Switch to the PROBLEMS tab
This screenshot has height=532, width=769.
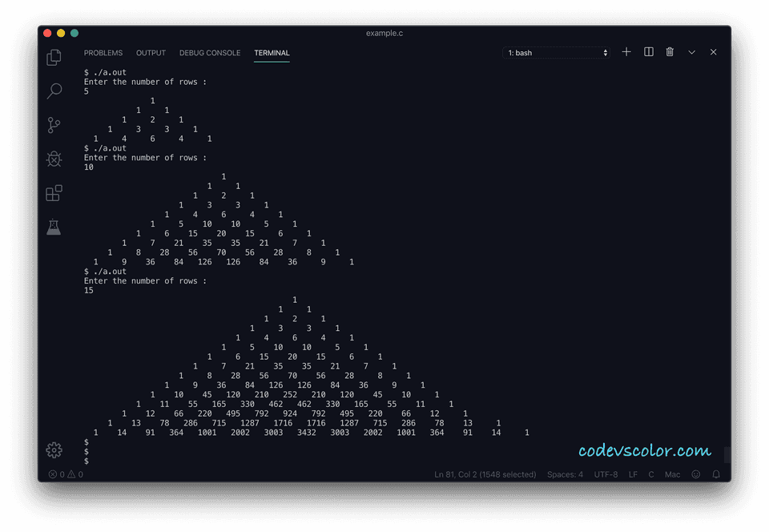pos(103,53)
